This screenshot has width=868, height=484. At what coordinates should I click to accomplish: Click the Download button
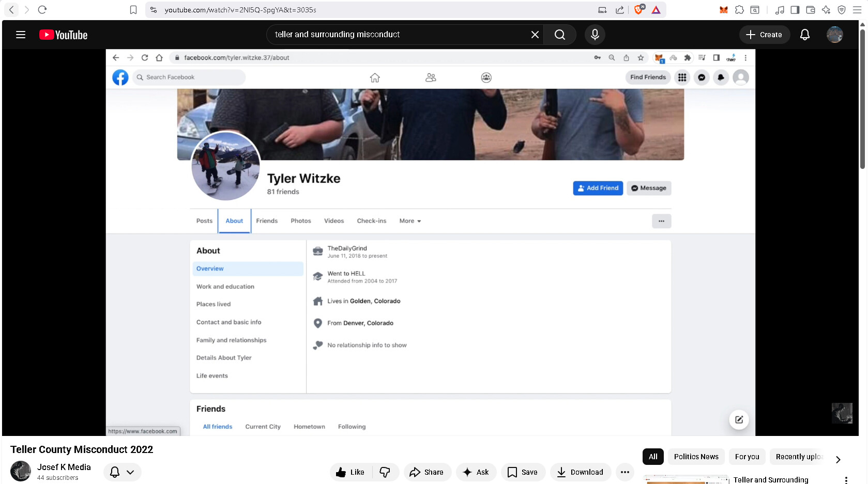click(x=580, y=472)
